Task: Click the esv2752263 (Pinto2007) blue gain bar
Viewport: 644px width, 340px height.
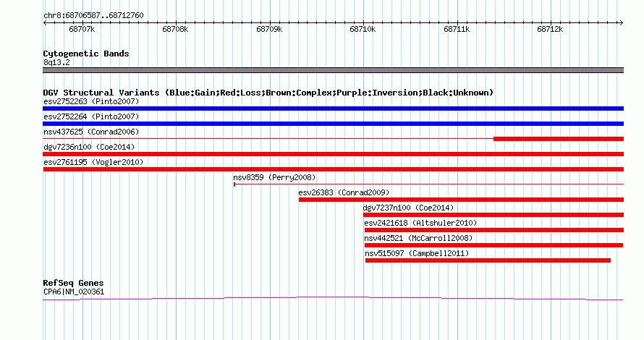Action: click(333, 109)
